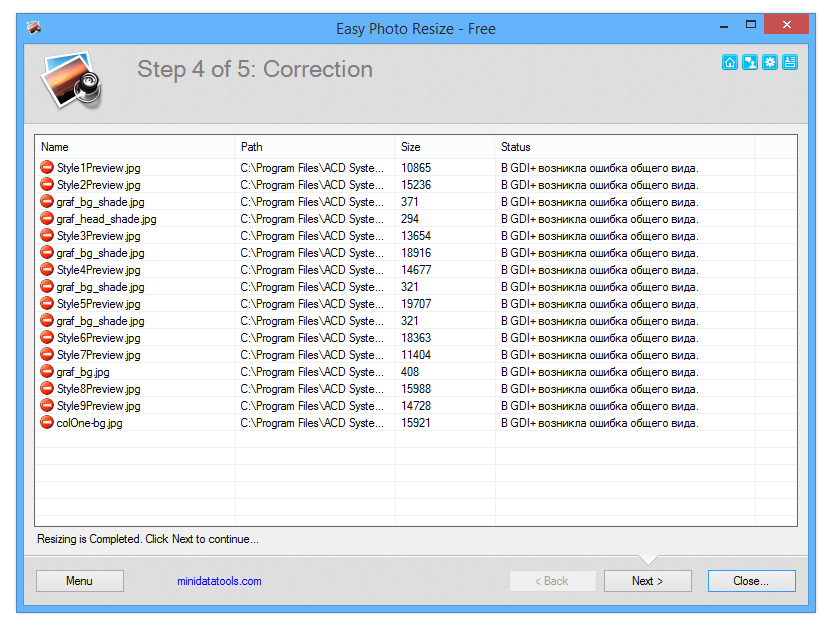Screen dimensions: 838x625
Task: Sort the list by the Path column
Action: (x=315, y=147)
